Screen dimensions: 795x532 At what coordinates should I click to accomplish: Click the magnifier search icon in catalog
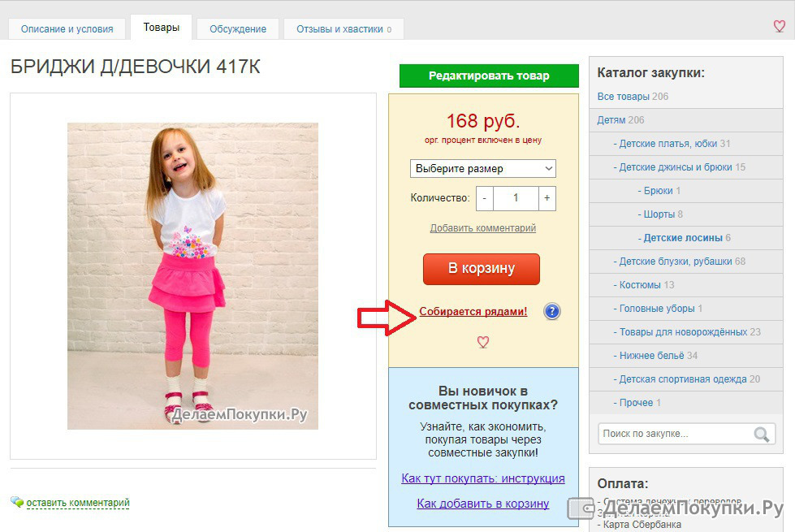(x=761, y=434)
